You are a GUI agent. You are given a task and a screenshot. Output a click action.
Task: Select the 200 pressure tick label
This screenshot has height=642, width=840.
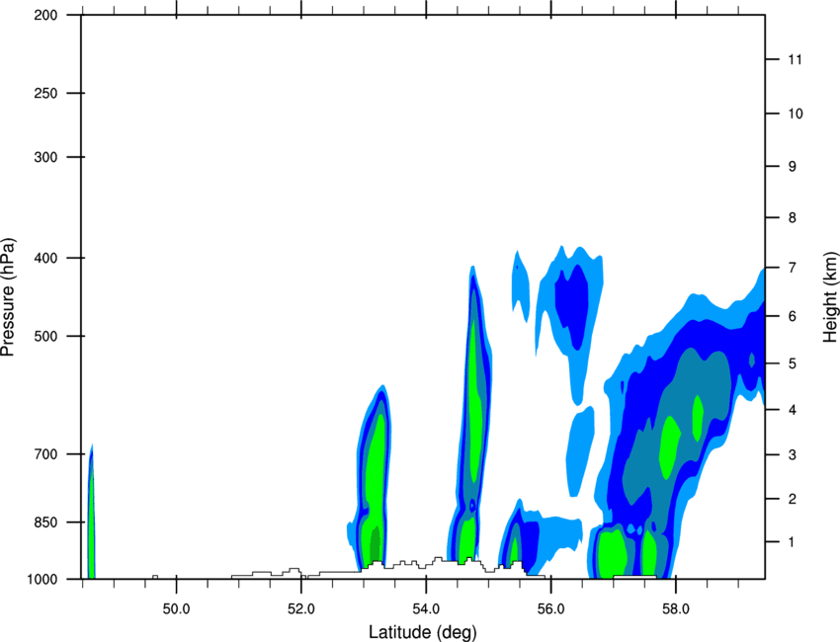(45, 15)
